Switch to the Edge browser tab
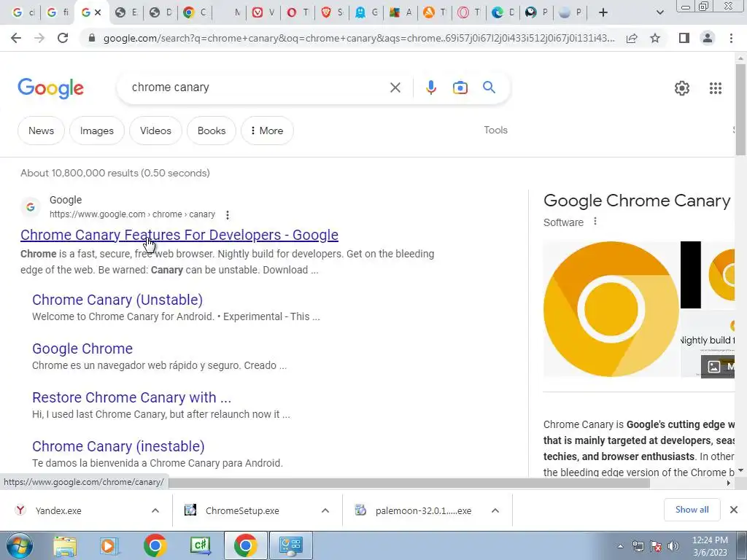This screenshot has height=560, width=747. [x=503, y=13]
